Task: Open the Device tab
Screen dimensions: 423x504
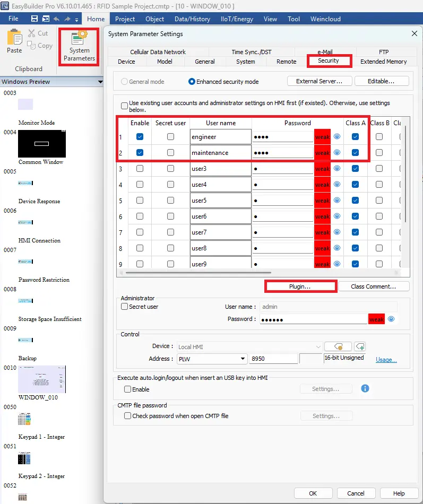Action: click(126, 62)
